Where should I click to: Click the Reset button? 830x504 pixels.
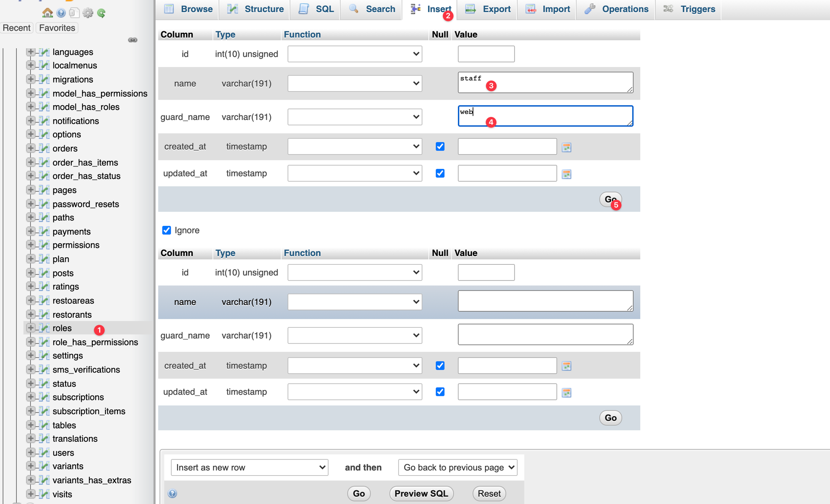coord(489,493)
